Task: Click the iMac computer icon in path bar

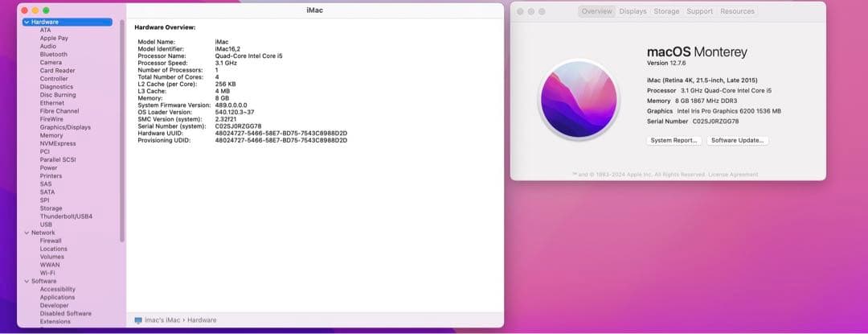Action: (x=138, y=320)
